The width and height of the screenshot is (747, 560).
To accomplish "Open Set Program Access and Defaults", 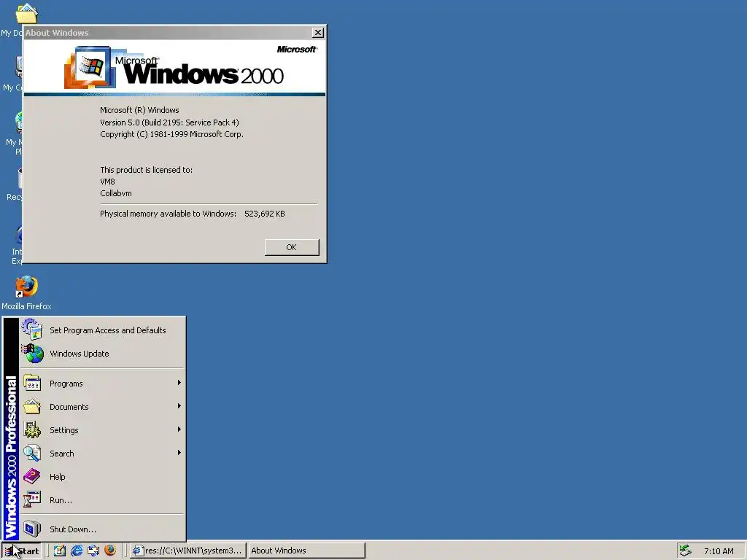I will pyautogui.click(x=102, y=330).
